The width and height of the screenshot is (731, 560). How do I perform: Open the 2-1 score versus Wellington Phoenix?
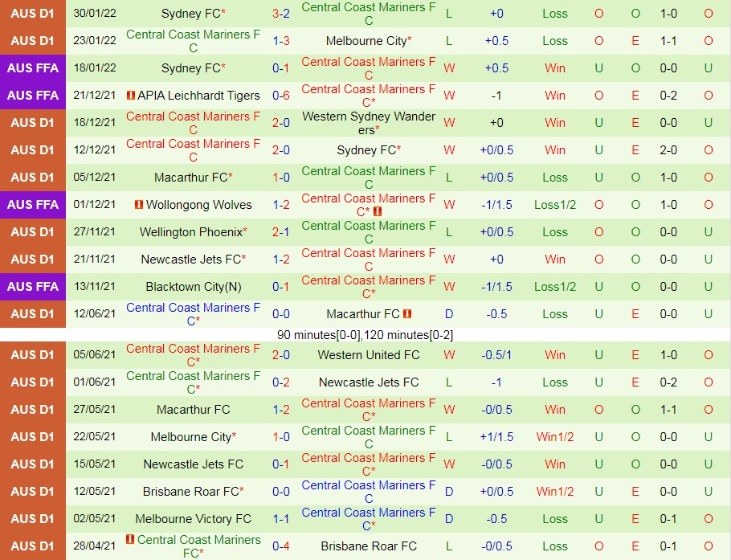281,231
